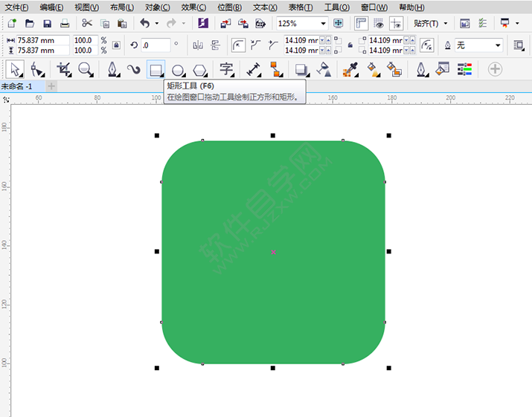Select the Shape edit tool
532x417 pixels.
click(x=36, y=70)
